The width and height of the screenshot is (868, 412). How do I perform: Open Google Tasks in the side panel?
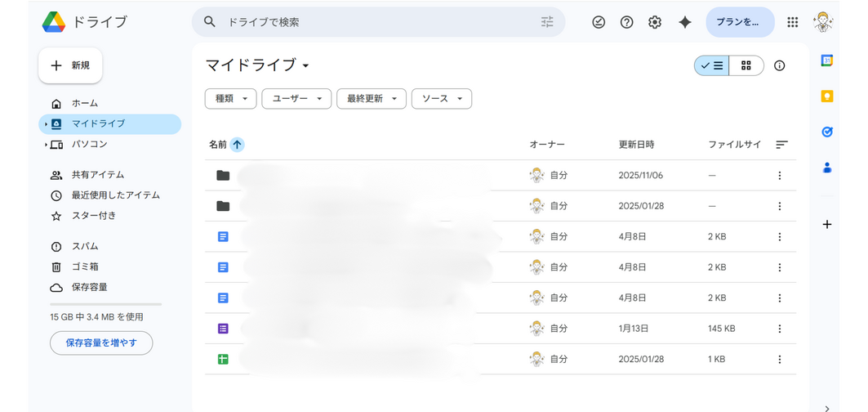[x=826, y=132]
